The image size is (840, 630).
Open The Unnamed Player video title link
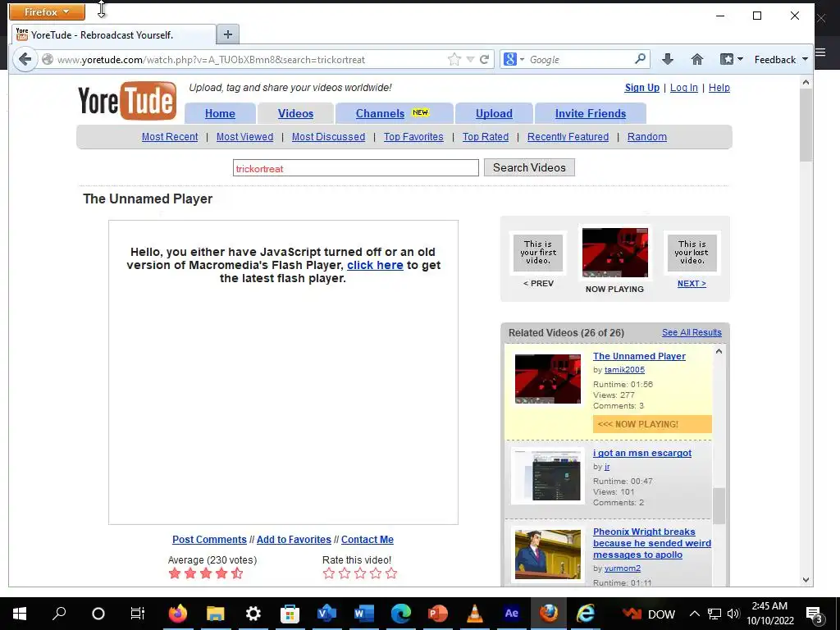click(x=639, y=356)
